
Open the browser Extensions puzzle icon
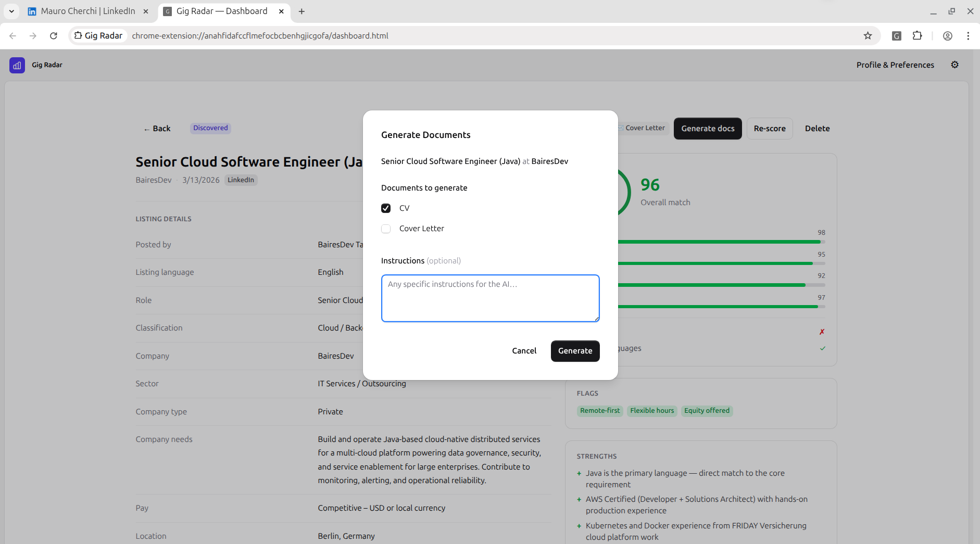[917, 35]
